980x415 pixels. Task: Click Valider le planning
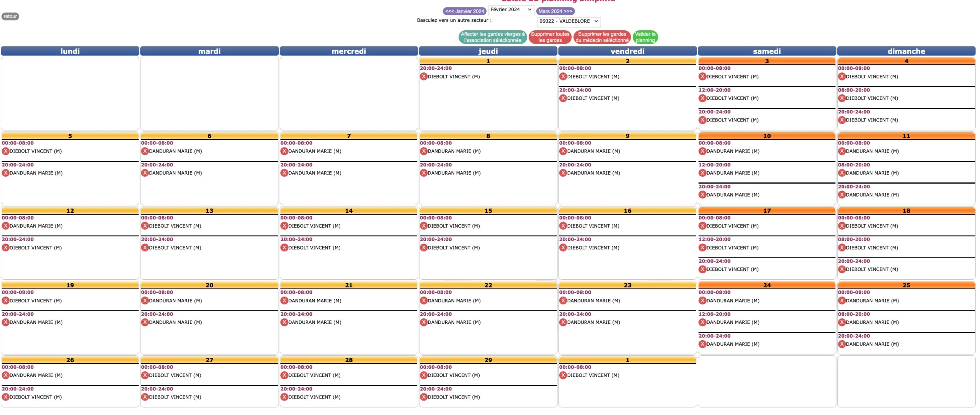[645, 37]
